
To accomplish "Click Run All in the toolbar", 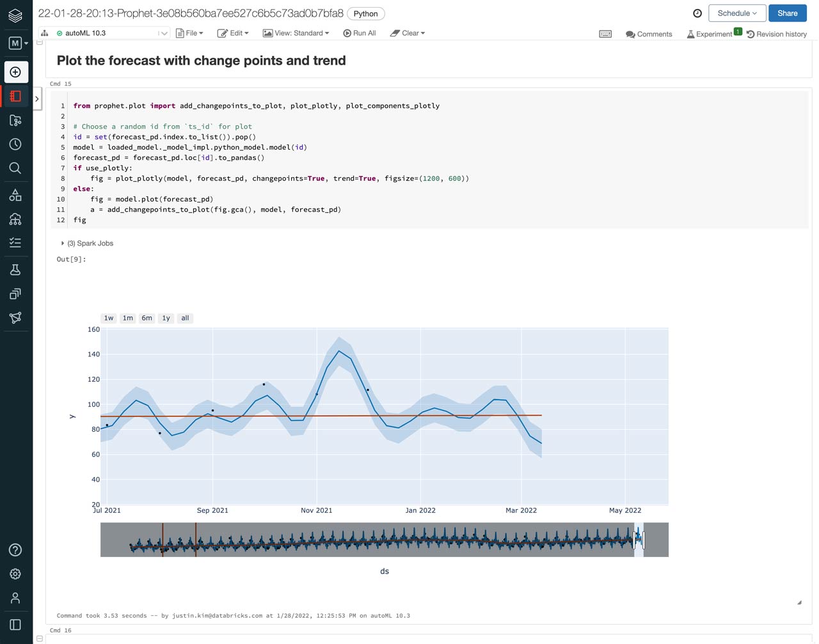I will [x=360, y=33].
